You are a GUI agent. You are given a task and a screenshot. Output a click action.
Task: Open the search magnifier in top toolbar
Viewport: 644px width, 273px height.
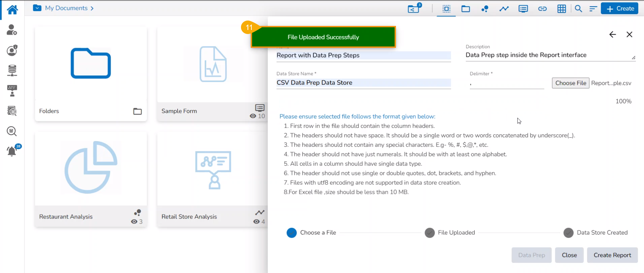pyautogui.click(x=578, y=9)
